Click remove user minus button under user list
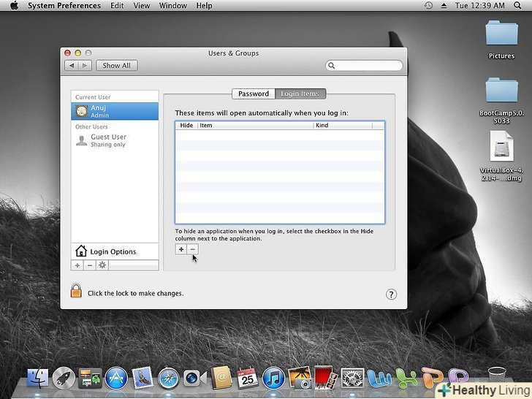 pyautogui.click(x=90, y=265)
